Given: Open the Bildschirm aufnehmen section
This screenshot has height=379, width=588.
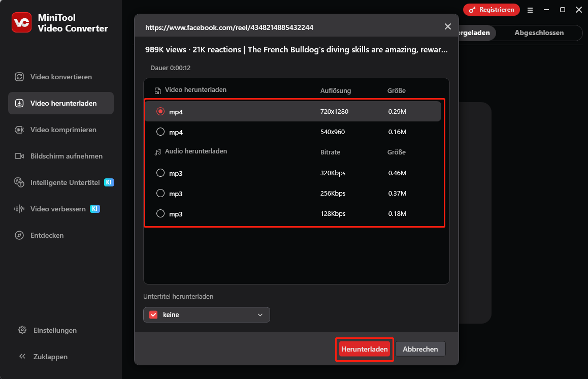Looking at the screenshot, I should click(61, 156).
